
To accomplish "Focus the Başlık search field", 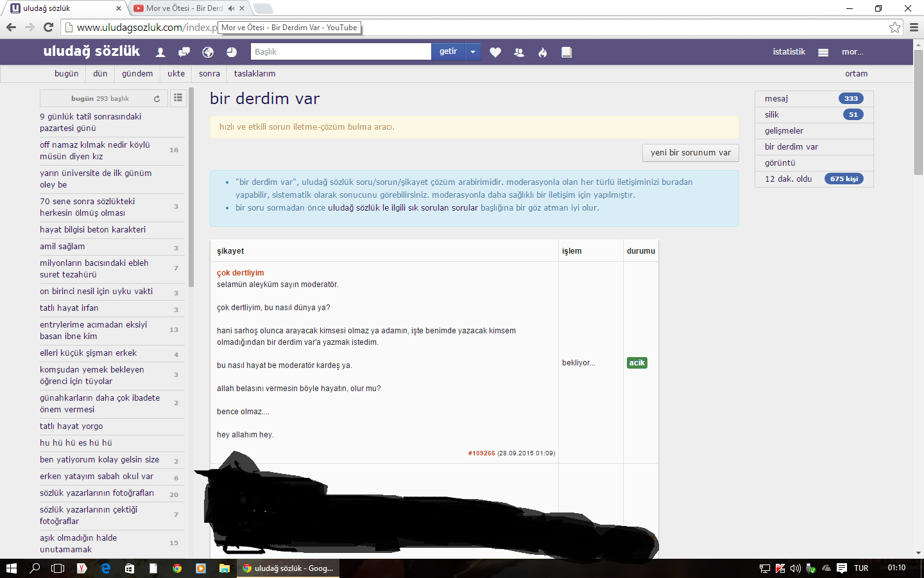I will tap(340, 52).
